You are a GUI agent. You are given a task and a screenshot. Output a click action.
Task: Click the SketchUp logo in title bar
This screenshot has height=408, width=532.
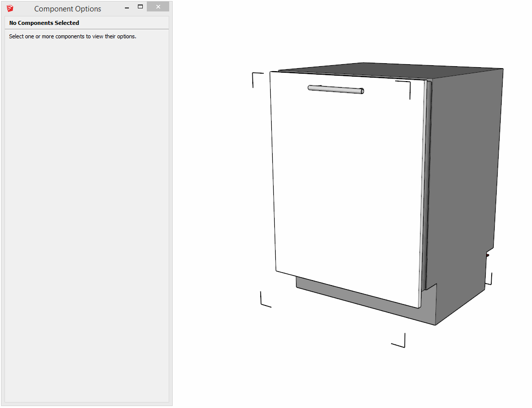[10, 8]
